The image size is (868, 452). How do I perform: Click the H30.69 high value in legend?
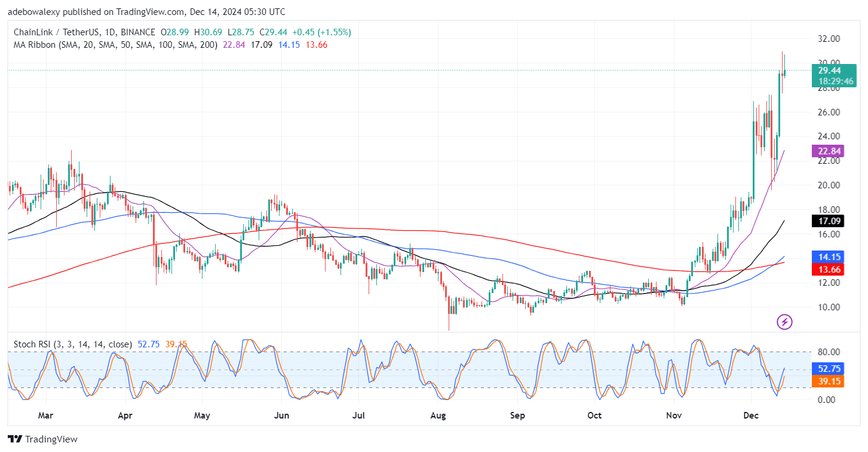[x=208, y=32]
